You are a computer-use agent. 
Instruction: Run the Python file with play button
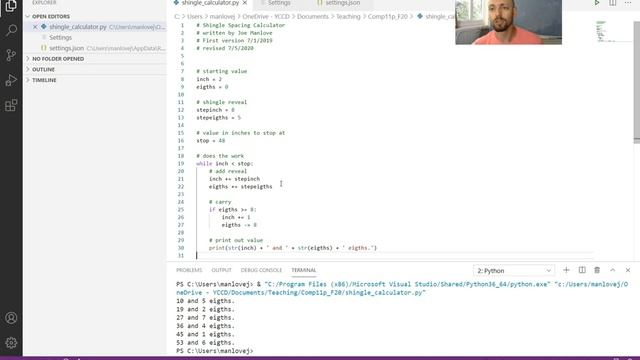[x=597, y=3]
